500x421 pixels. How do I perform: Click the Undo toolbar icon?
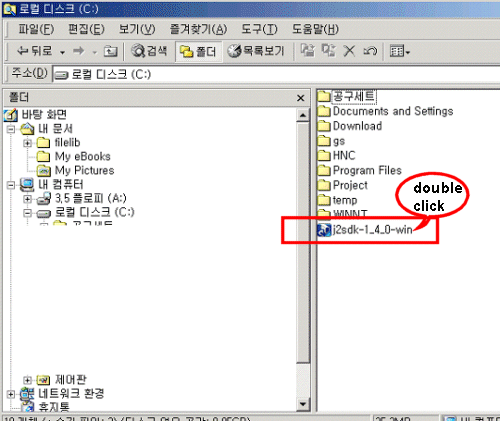coord(370,51)
